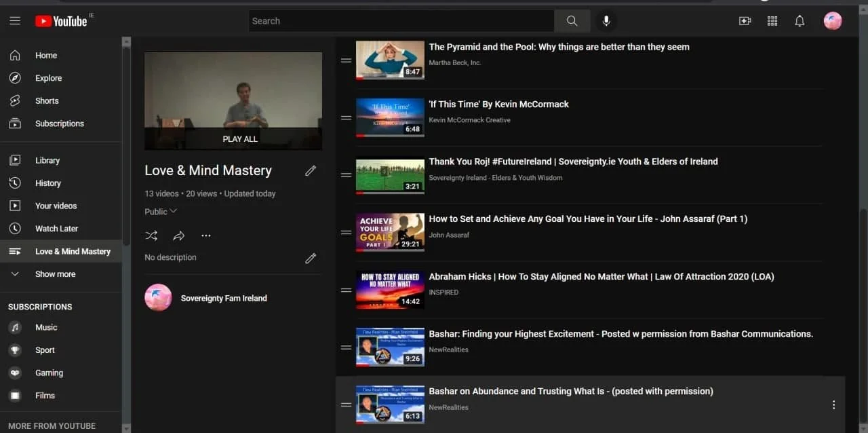Grab reorder handle for Thank You Roj video

coord(346,175)
